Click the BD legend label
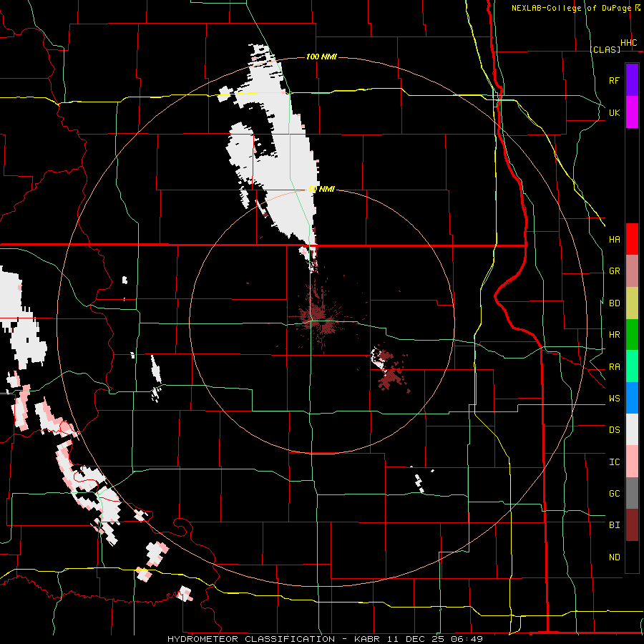Viewport: 644px width, 644px height. click(x=615, y=303)
